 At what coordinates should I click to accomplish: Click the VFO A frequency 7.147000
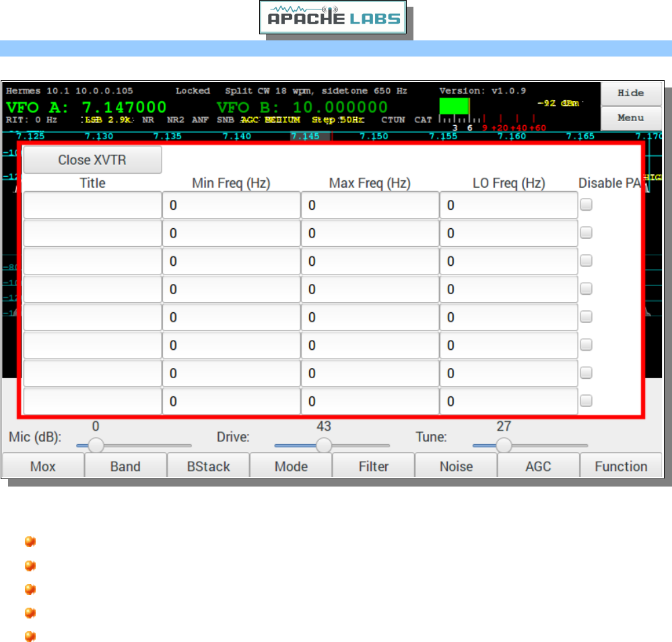(x=125, y=107)
